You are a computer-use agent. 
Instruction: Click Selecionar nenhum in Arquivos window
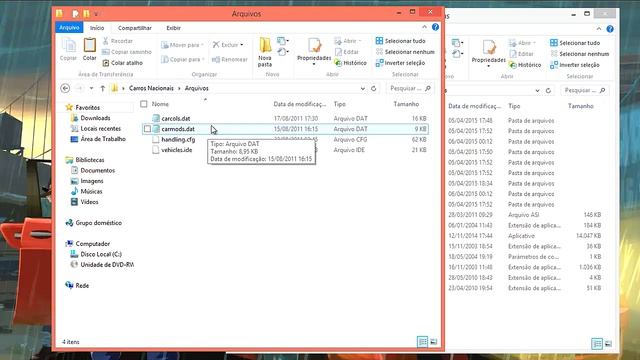coord(405,52)
